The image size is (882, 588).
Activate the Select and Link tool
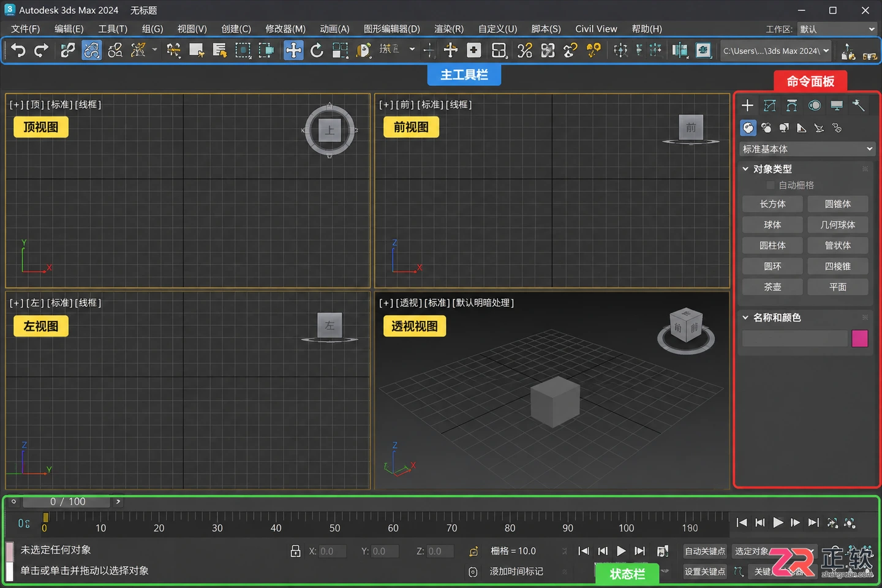point(68,50)
